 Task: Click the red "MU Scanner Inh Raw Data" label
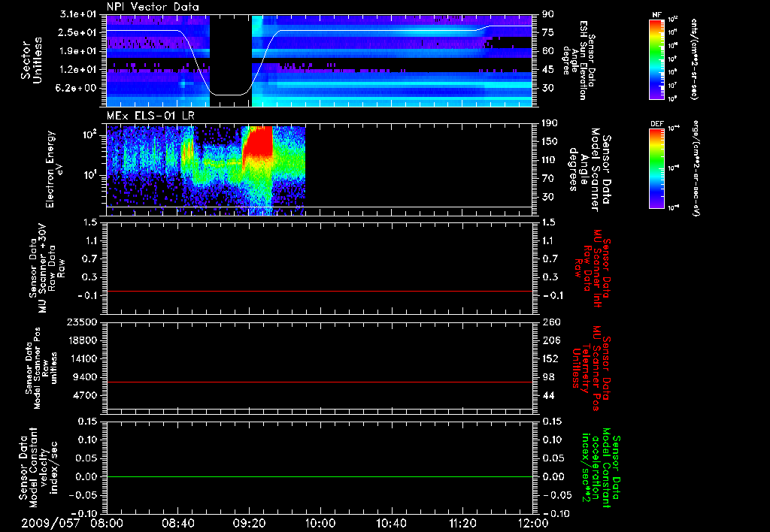593,268
